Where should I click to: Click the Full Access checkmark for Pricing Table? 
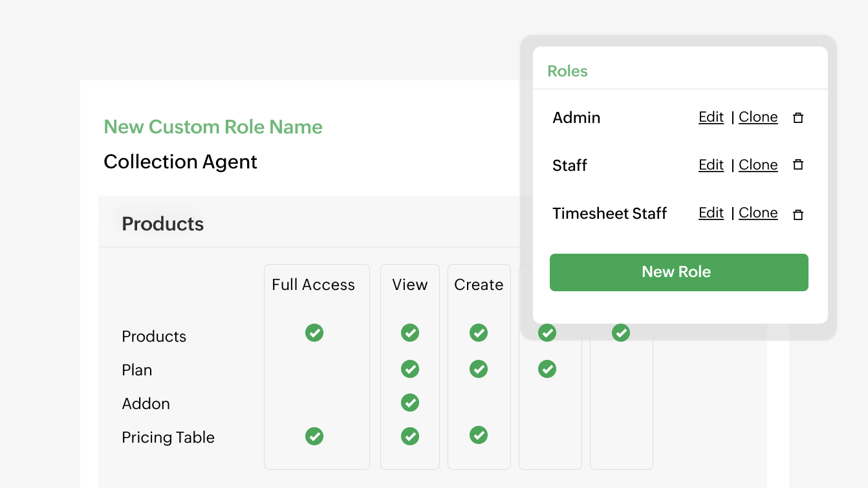[315, 436]
